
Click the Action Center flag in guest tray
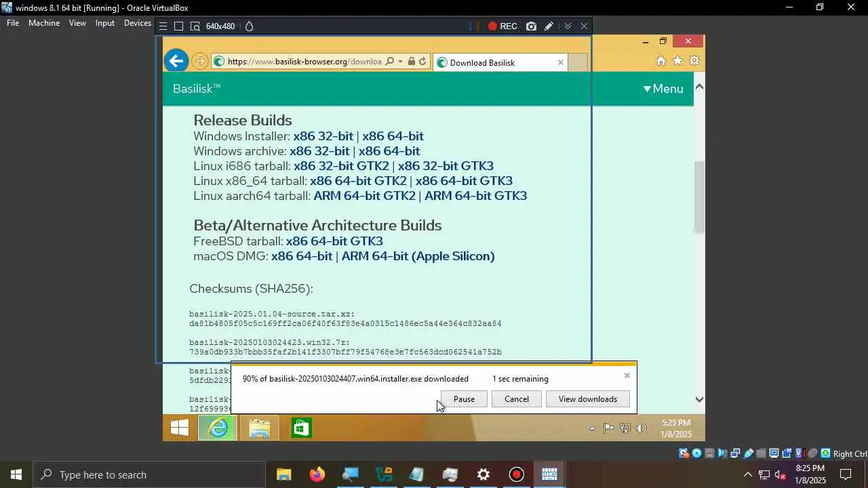(x=608, y=428)
